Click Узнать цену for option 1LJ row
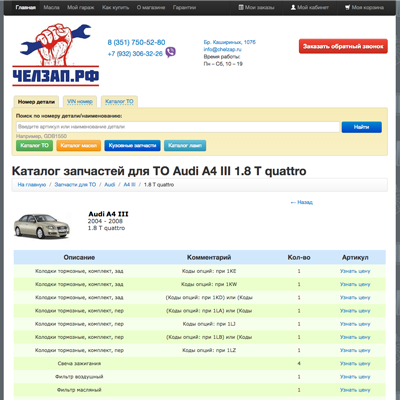400x400 pixels. click(x=355, y=324)
